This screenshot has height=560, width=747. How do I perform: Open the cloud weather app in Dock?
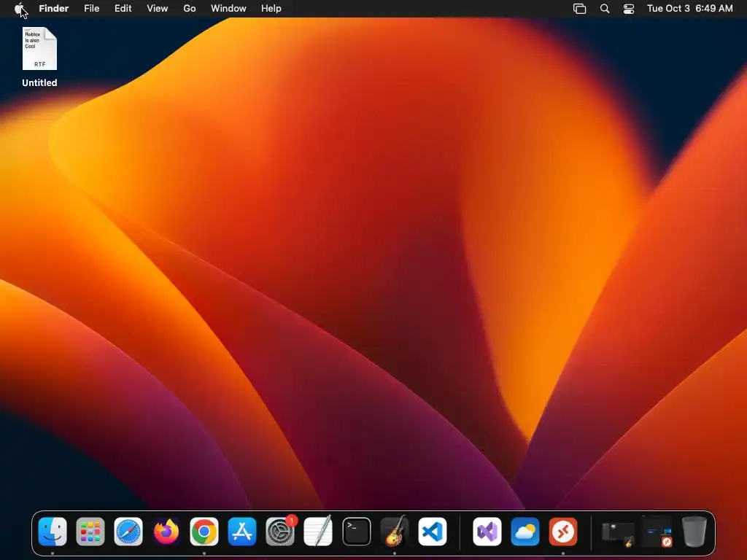point(525,532)
